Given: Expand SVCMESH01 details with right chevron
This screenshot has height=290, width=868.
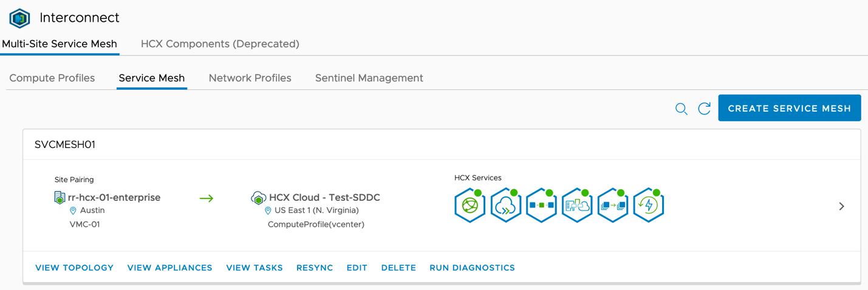Looking at the screenshot, I should coord(841,206).
